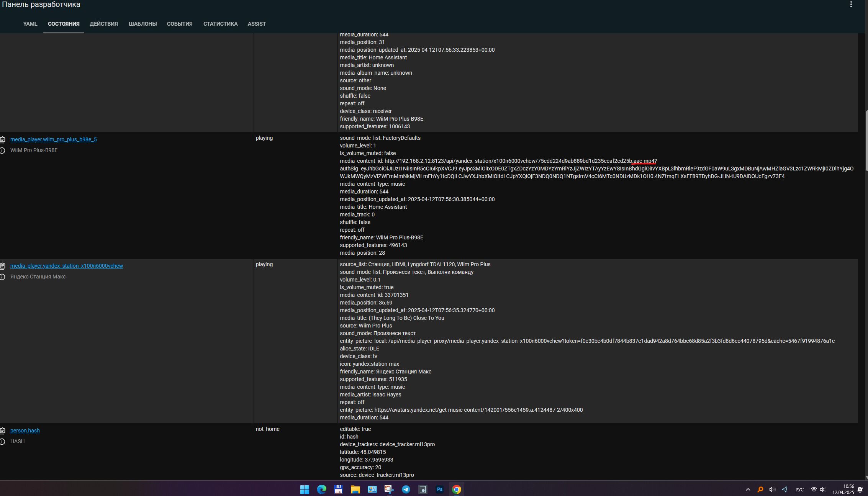Click 'media_title: (They Long To Be) Close To You'
This screenshot has width=868, height=496.
(392, 318)
